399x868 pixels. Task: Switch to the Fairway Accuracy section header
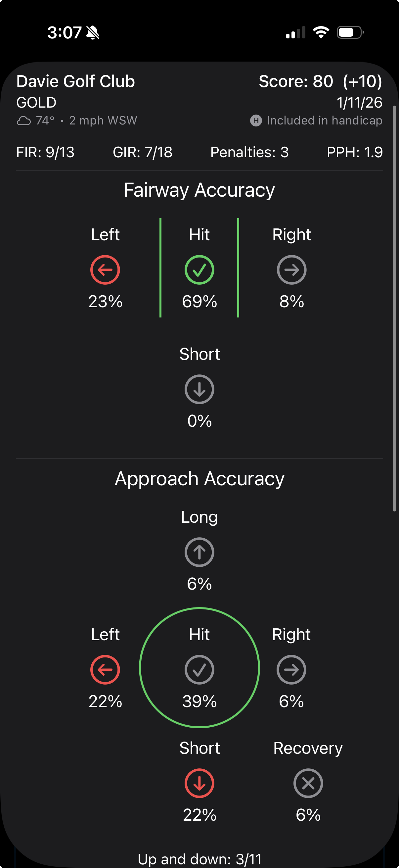(x=199, y=189)
